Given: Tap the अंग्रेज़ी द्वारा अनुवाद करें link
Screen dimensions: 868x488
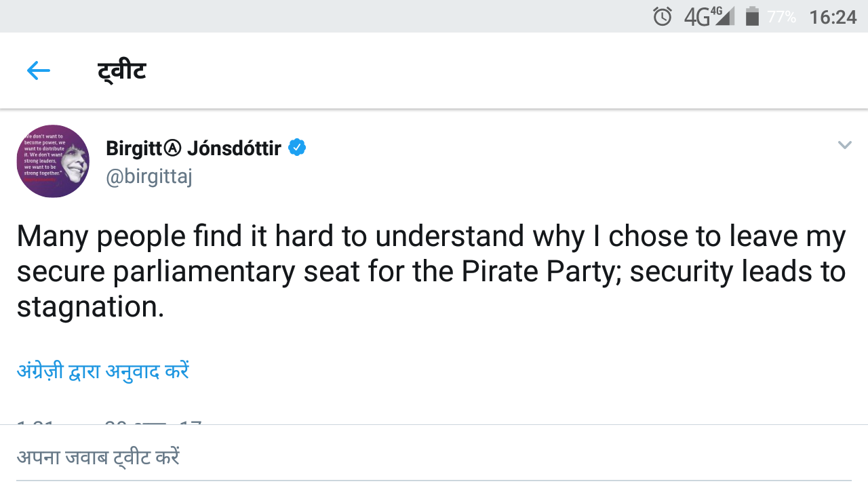Looking at the screenshot, I should [x=102, y=371].
